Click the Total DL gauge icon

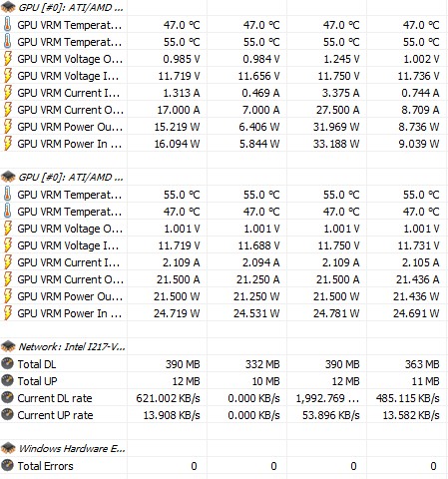(7, 364)
